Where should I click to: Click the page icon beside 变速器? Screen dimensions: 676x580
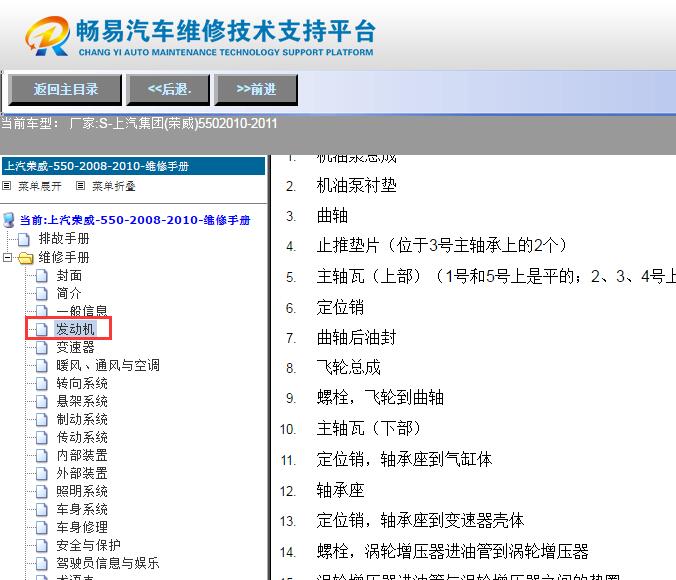pyautogui.click(x=41, y=348)
